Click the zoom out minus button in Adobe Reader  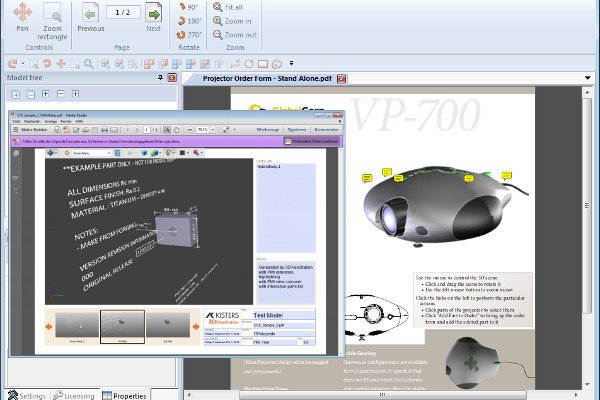pyautogui.click(x=190, y=130)
